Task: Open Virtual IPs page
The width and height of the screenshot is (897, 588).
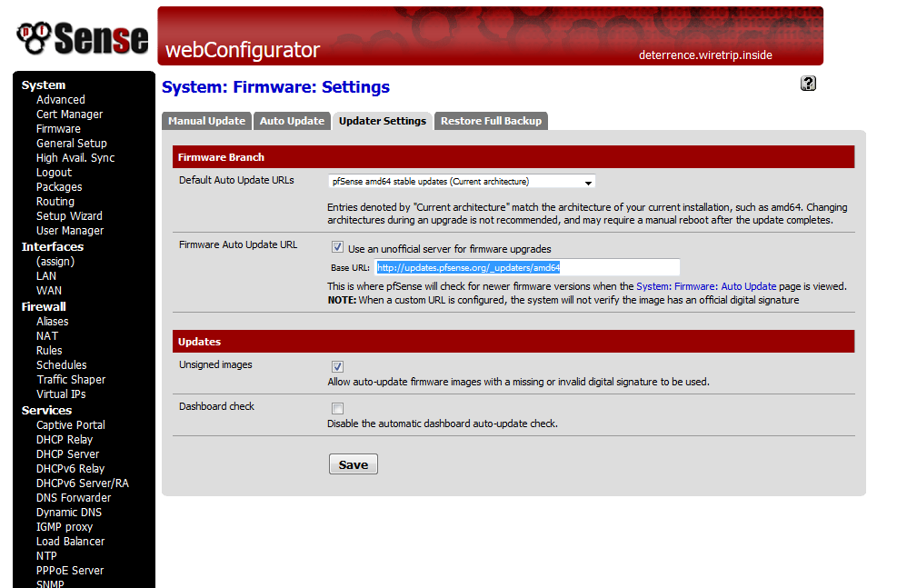Action: 61,394
